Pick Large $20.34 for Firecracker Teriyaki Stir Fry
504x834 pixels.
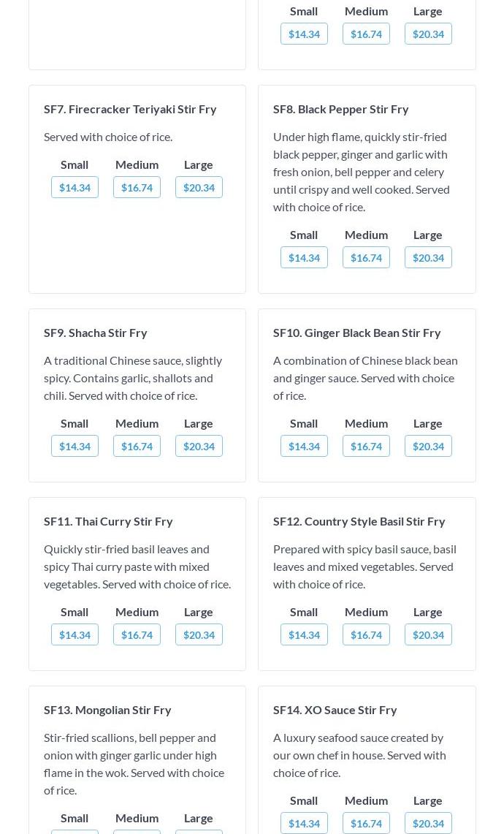[199, 187]
